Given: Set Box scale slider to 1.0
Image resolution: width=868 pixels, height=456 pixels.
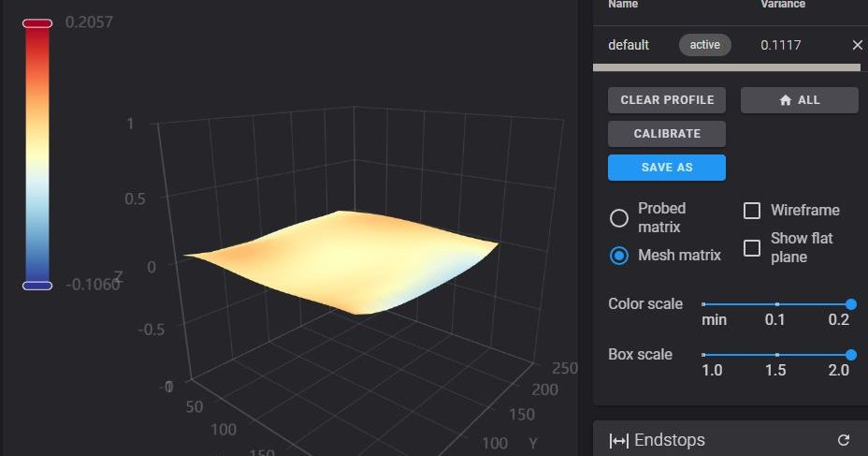Looking at the screenshot, I should tap(704, 355).
